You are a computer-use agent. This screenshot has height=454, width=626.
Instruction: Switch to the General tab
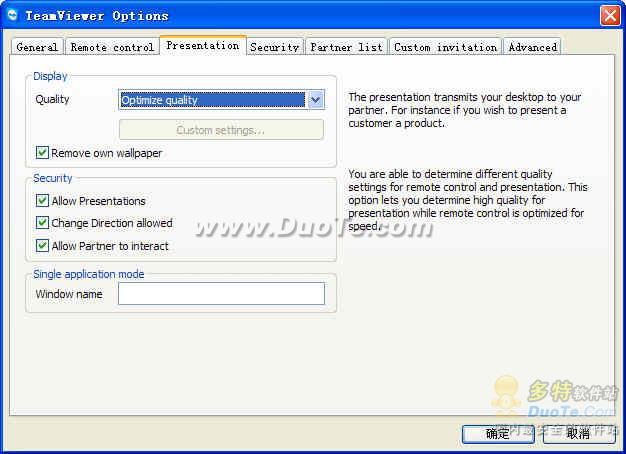pyautogui.click(x=37, y=47)
